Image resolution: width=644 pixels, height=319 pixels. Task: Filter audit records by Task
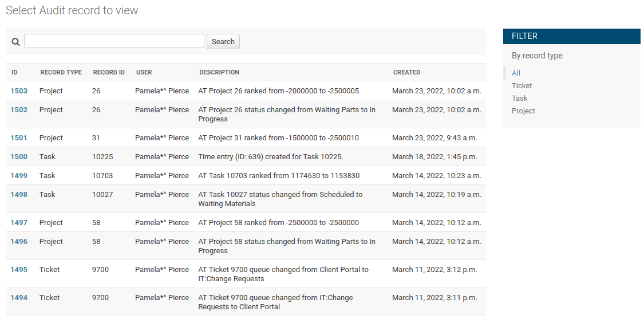coord(520,99)
